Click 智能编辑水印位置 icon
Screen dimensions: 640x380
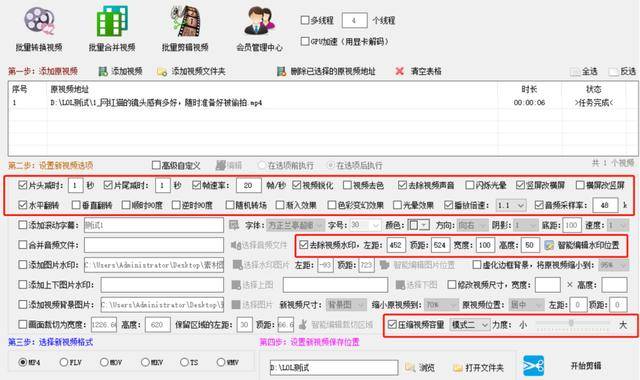[549, 245]
